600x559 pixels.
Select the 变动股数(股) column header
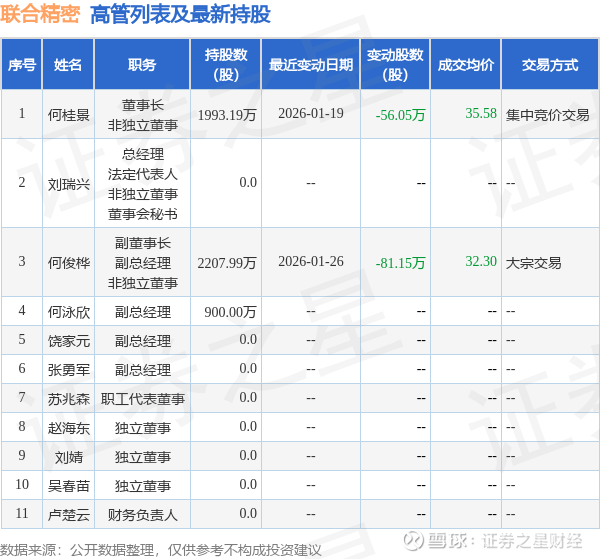tap(395, 64)
